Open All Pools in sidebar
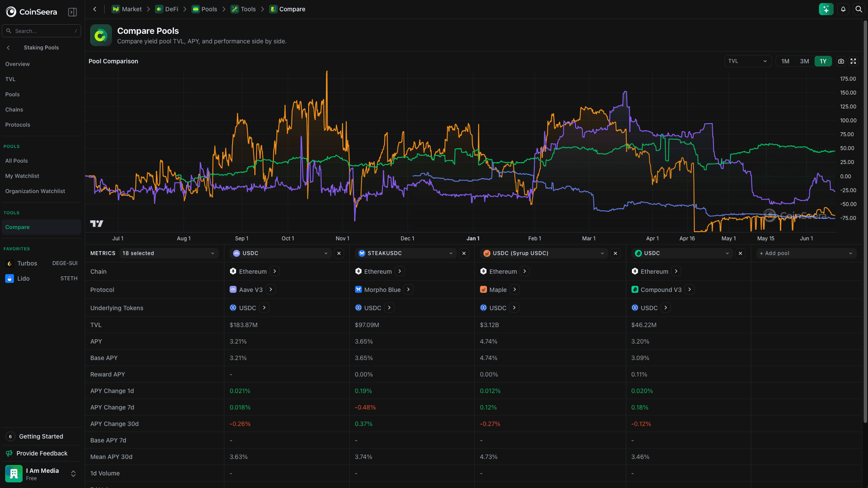Screen dimensions: 868x488 pos(41,161)
